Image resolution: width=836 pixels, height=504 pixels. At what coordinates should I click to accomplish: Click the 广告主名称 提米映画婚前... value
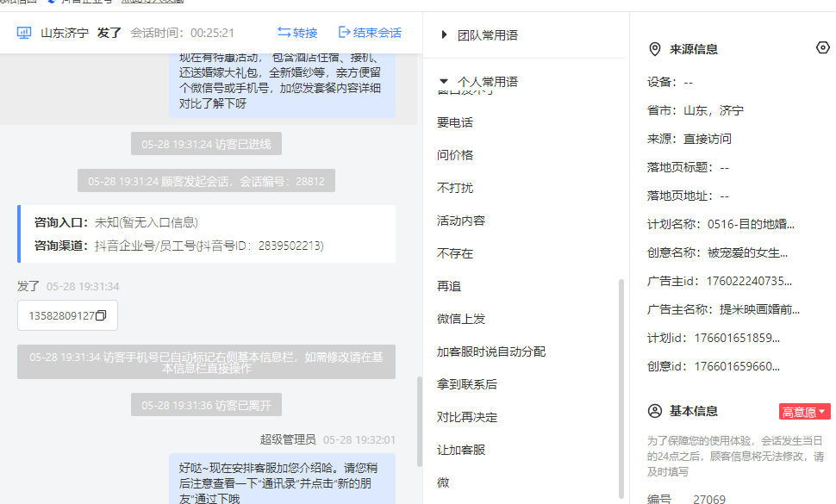pos(759,309)
